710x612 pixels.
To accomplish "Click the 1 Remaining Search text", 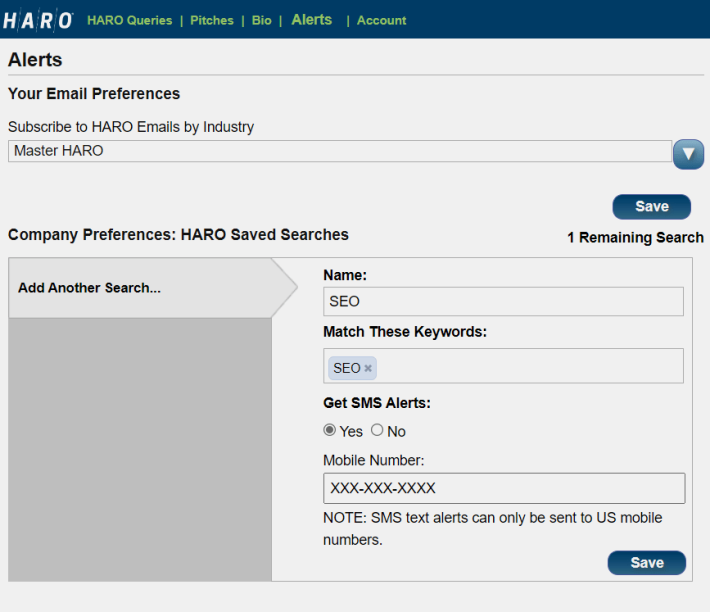I will [x=635, y=238].
